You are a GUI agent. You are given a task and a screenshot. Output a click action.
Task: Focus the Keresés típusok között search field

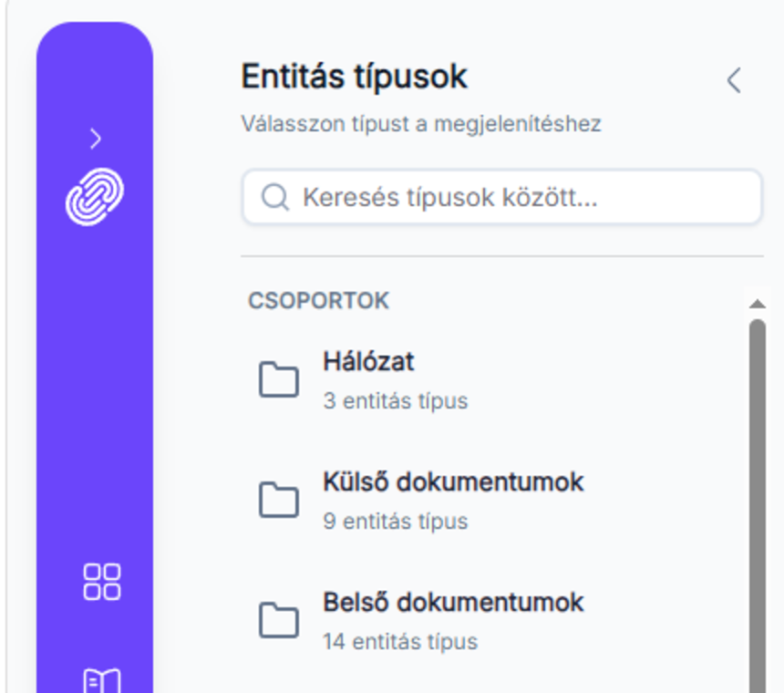[x=502, y=197]
